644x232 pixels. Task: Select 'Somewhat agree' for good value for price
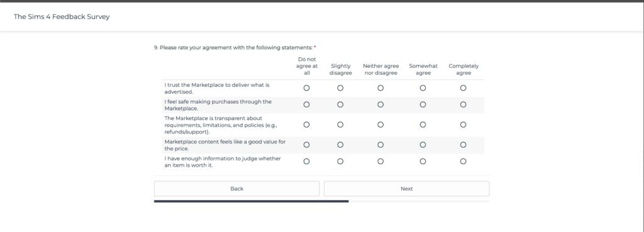[423, 145]
